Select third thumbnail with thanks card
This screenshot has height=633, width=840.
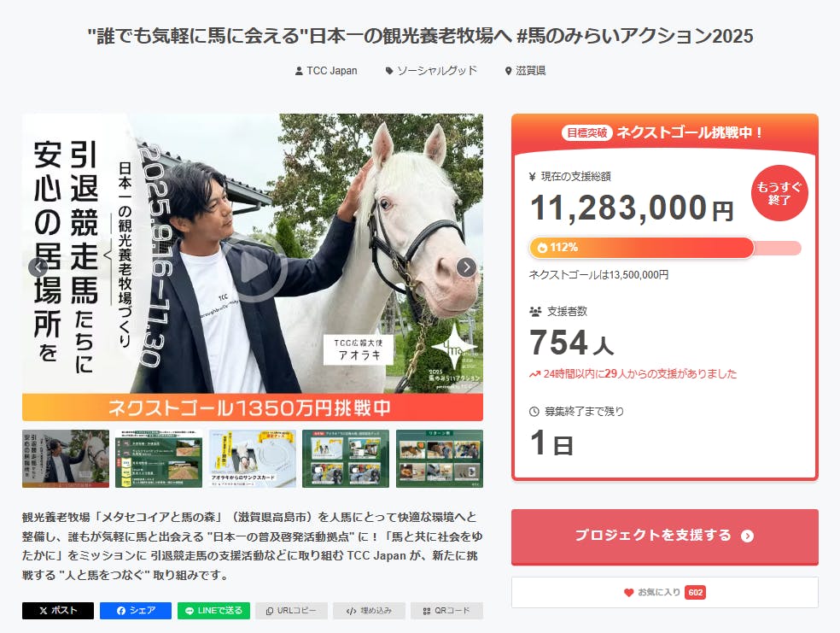(253, 459)
